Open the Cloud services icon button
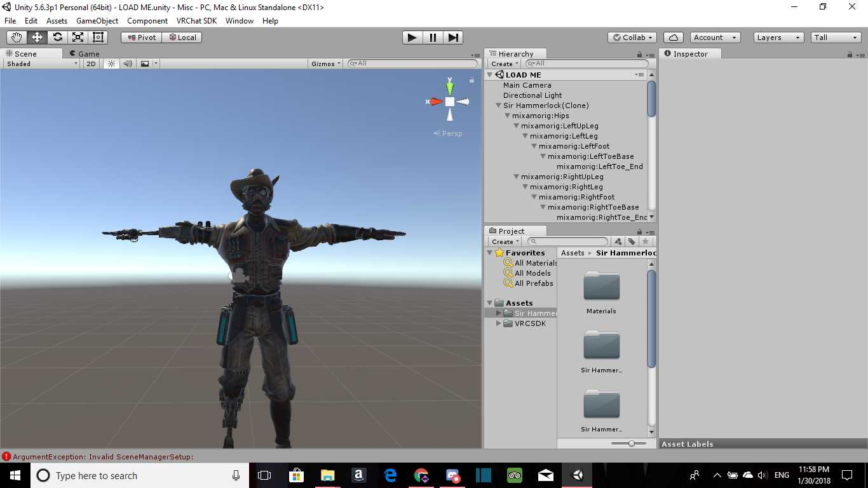The height and width of the screenshot is (488, 868). point(673,37)
